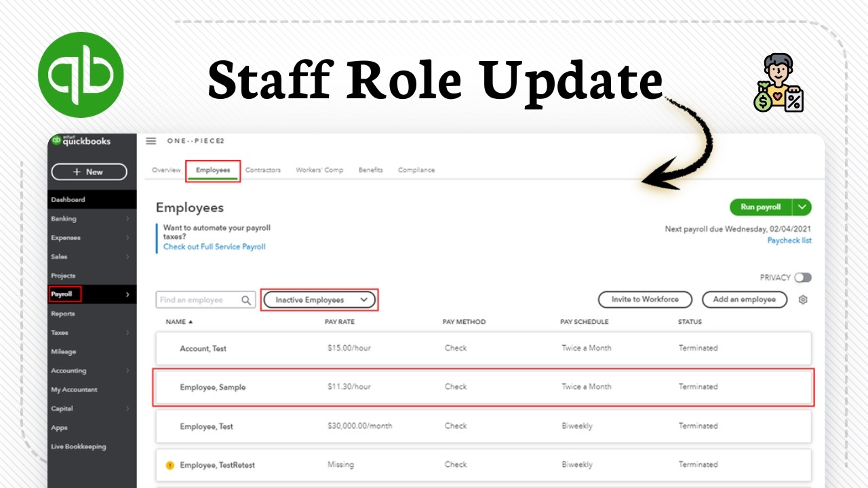Image resolution: width=868 pixels, height=488 pixels.
Task: Expand the Taxes sidebar submenu
Action: coord(127,333)
